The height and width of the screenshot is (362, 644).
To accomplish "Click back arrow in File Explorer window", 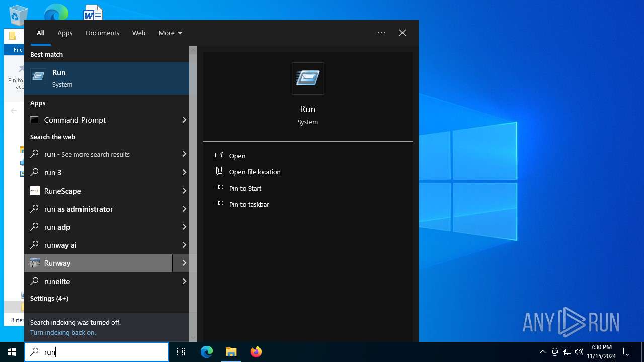I will 14,111.
